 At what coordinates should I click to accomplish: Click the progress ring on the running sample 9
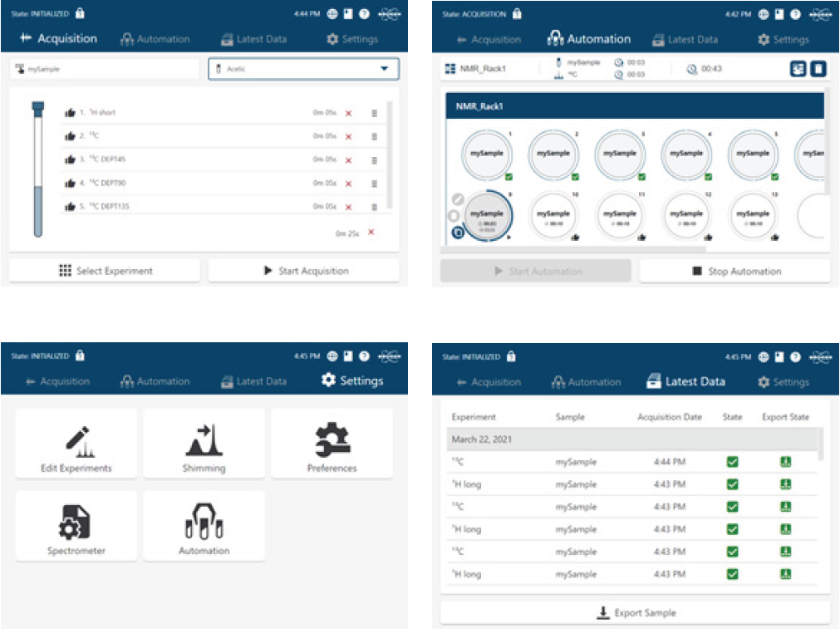(486, 215)
